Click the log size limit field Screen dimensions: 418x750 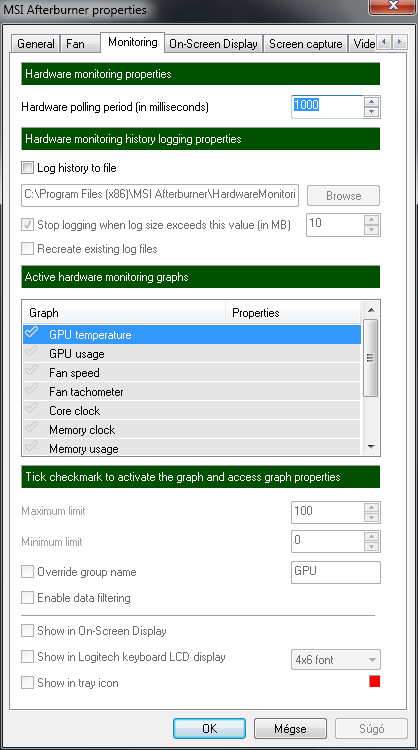click(x=335, y=225)
